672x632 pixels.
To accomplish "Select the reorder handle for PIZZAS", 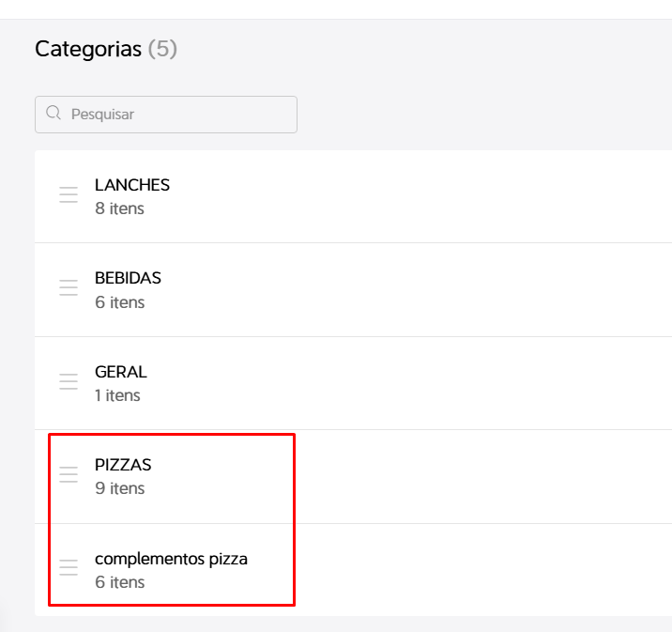I will (69, 474).
